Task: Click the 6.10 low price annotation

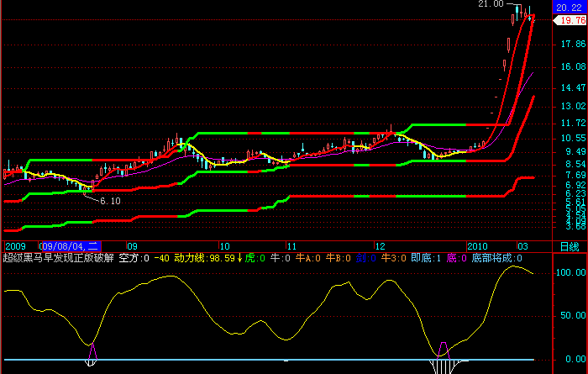Action: click(x=110, y=201)
